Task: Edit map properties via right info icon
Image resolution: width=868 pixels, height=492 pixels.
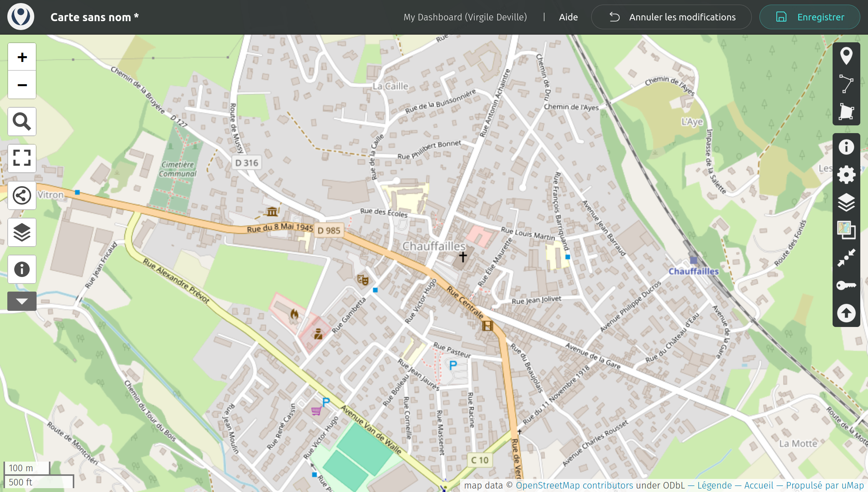Action: pyautogui.click(x=846, y=147)
